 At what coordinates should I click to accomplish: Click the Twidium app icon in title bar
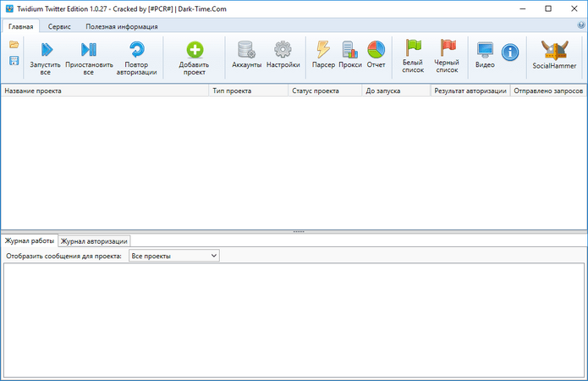pyautogui.click(x=9, y=8)
